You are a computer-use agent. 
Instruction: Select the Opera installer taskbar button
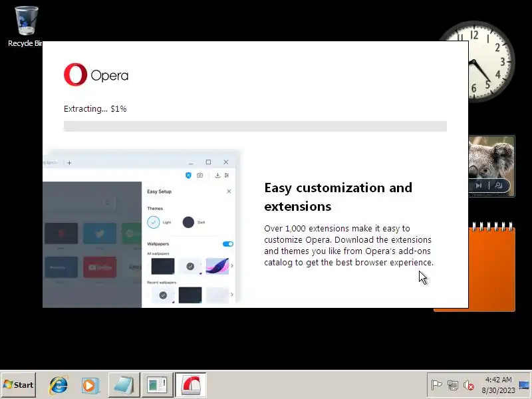191,385
